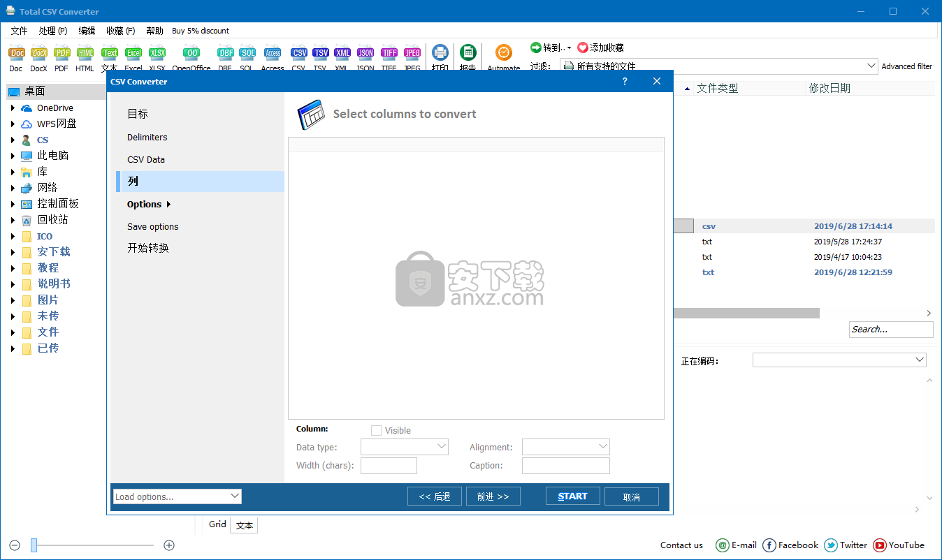Open the 帮助 menu
This screenshot has height=560, width=942.
(154, 31)
